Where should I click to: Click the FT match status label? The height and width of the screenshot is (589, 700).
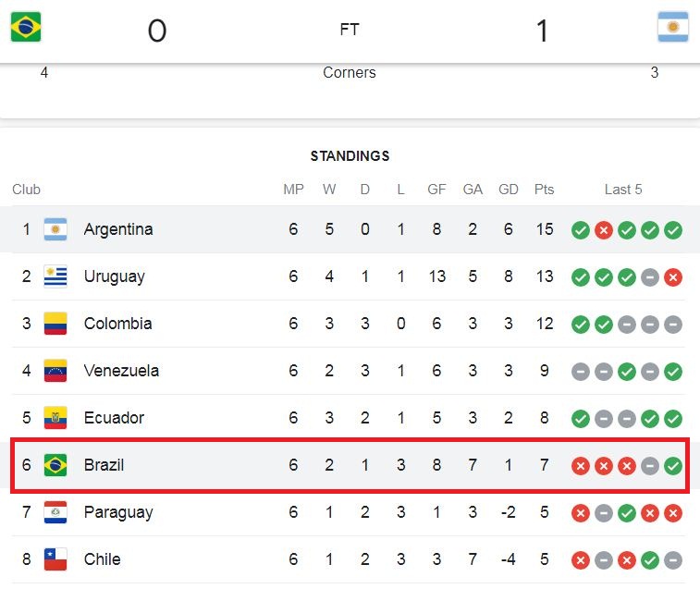coord(350,30)
